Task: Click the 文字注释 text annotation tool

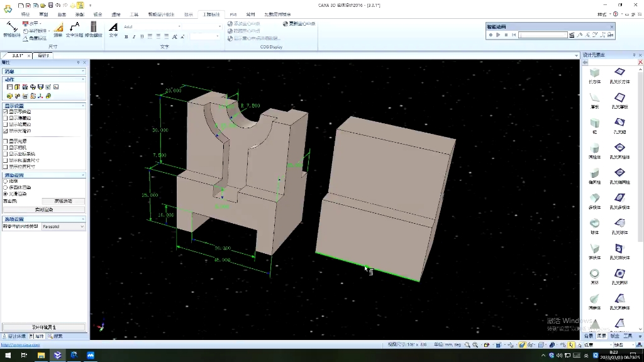Action: point(74,29)
